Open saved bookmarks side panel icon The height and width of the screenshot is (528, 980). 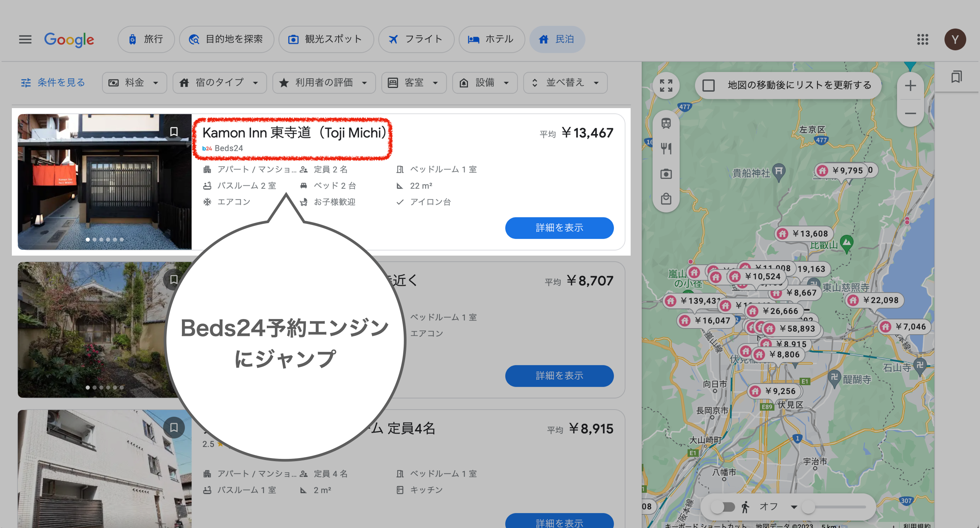click(956, 77)
